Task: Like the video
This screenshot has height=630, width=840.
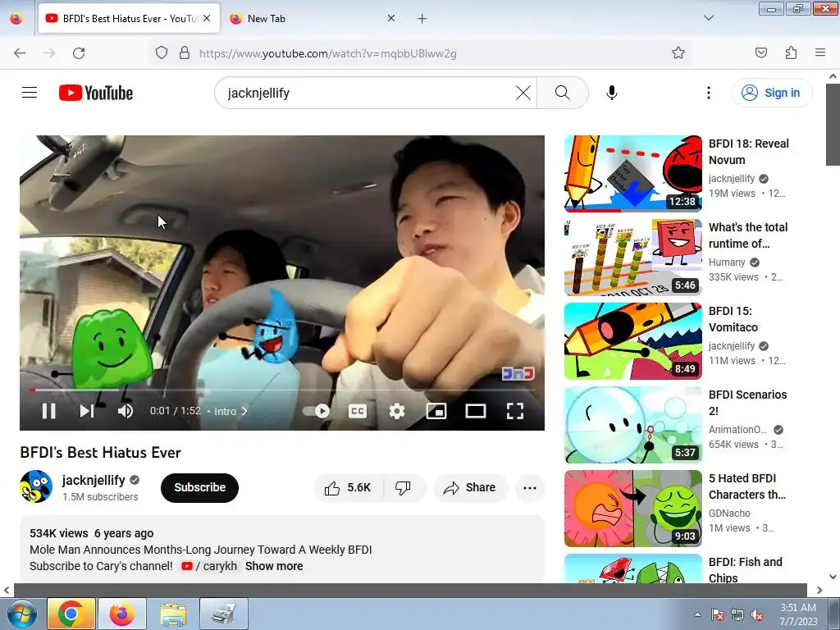Action: 349,487
